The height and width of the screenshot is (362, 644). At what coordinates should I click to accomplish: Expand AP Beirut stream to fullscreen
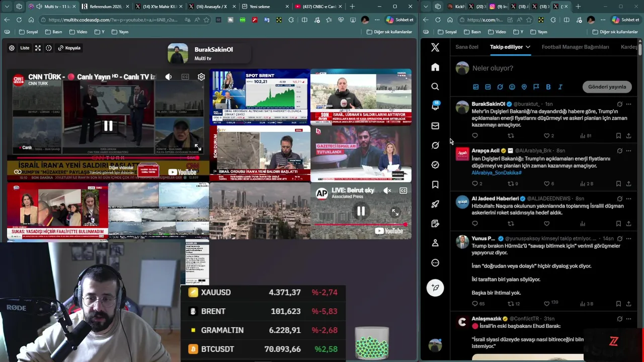[395, 213]
